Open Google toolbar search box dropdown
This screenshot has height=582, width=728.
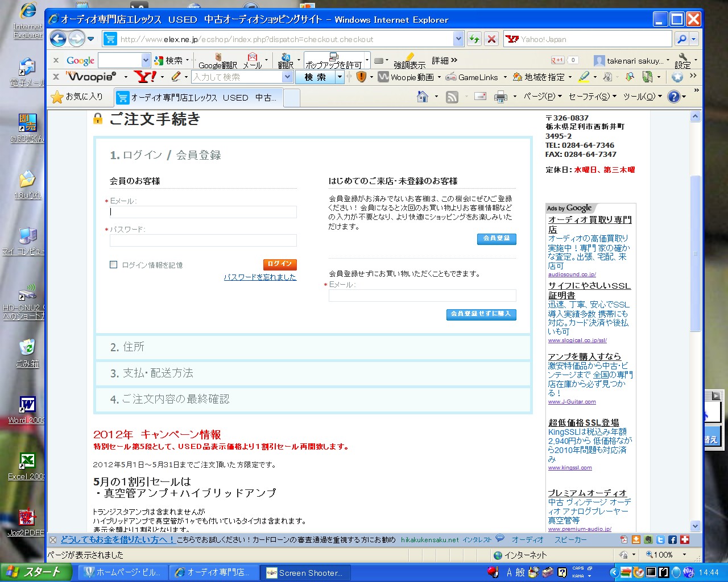pyautogui.click(x=146, y=60)
